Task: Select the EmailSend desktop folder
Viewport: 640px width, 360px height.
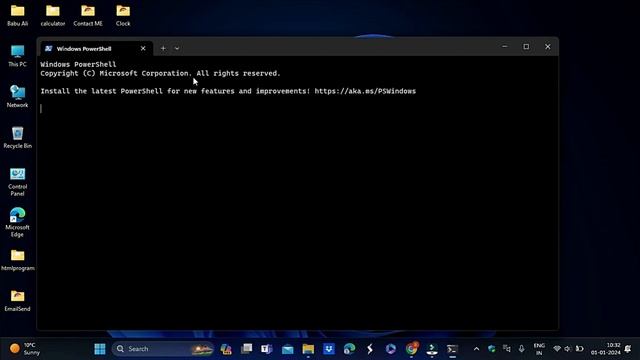Action: (x=17, y=300)
